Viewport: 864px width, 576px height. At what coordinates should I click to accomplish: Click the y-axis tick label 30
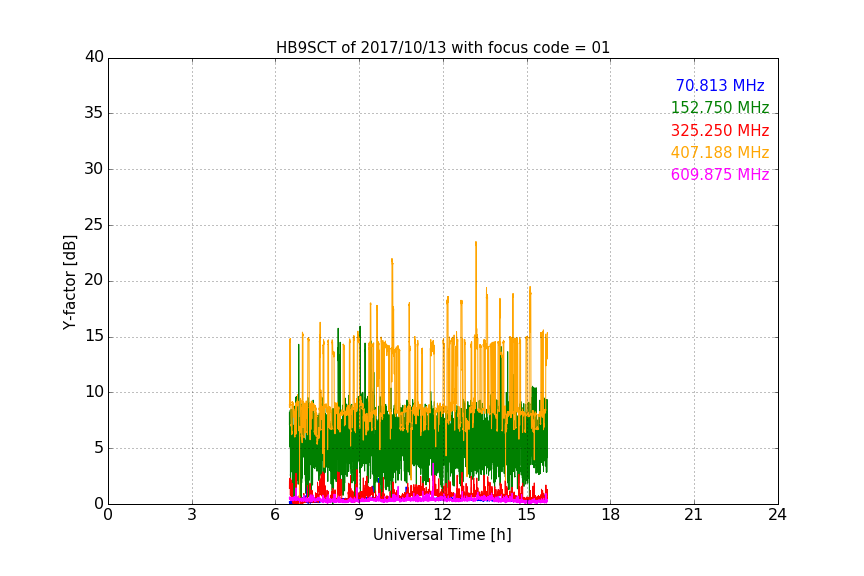94,169
